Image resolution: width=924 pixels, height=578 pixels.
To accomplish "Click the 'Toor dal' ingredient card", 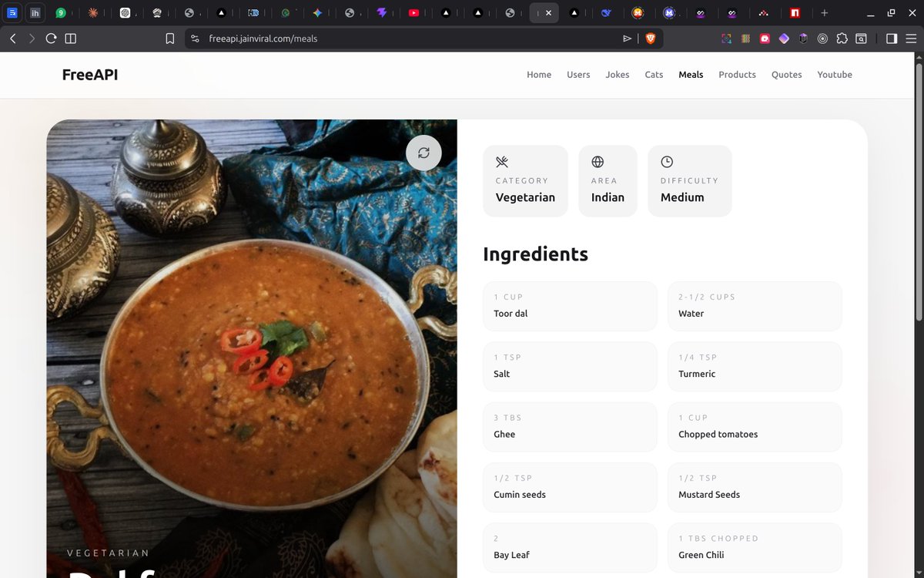I will coord(570,306).
